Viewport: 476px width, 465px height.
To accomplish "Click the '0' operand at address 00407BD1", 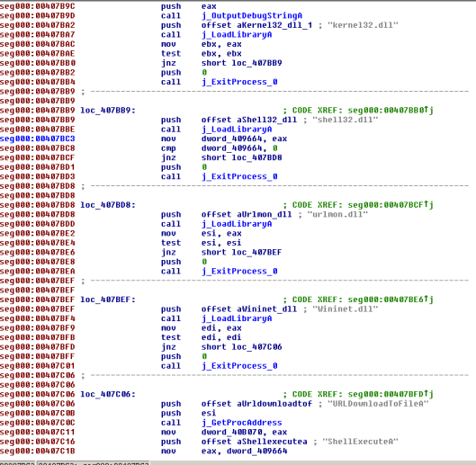I will (204, 167).
